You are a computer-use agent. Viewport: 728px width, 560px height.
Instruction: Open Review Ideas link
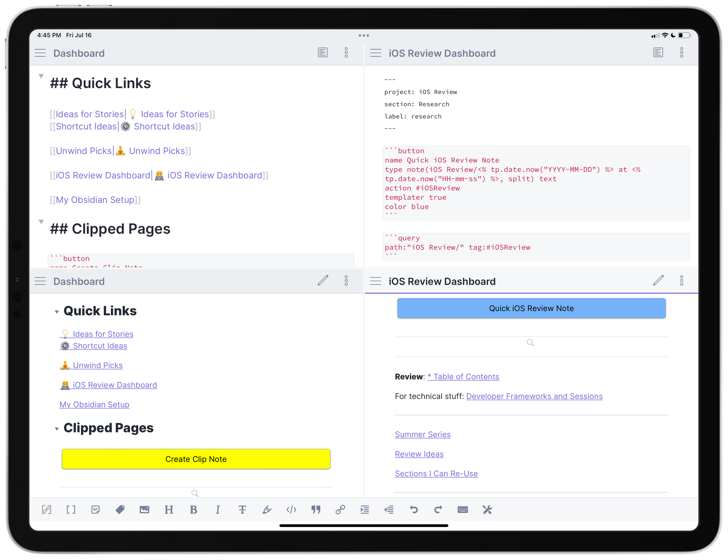[x=419, y=454]
